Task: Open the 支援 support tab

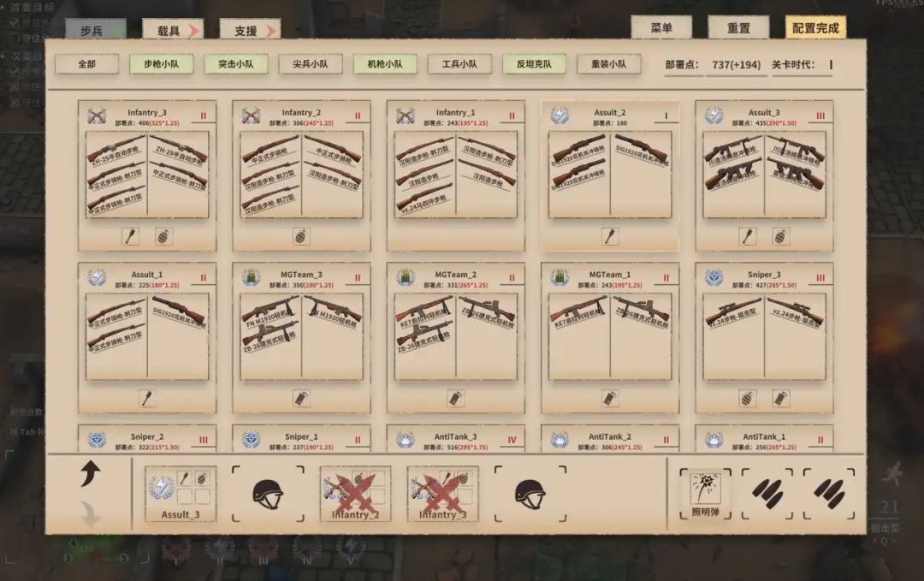Action: [x=250, y=31]
